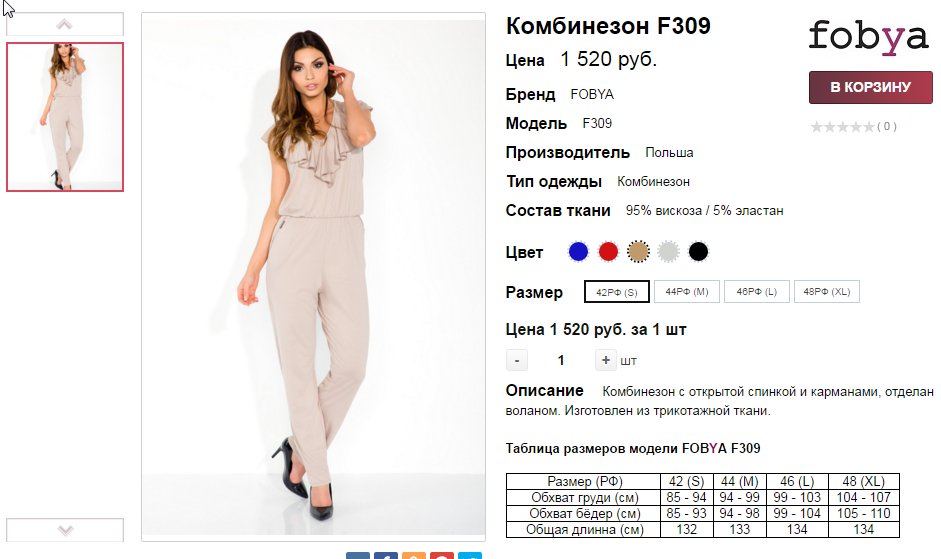
Task: Open the jumpsuit thumbnail image
Action: tap(65, 117)
